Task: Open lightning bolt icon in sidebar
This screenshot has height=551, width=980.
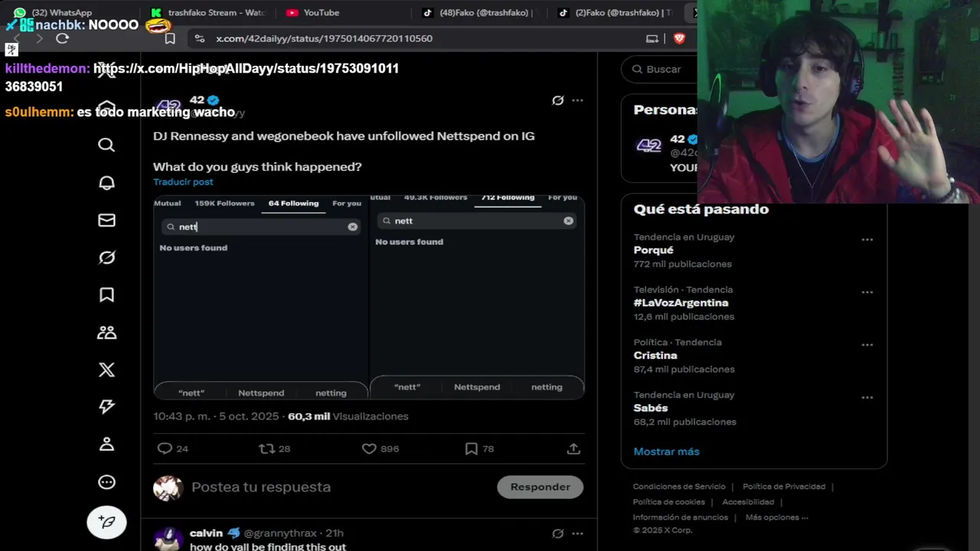Action: pyautogui.click(x=106, y=407)
